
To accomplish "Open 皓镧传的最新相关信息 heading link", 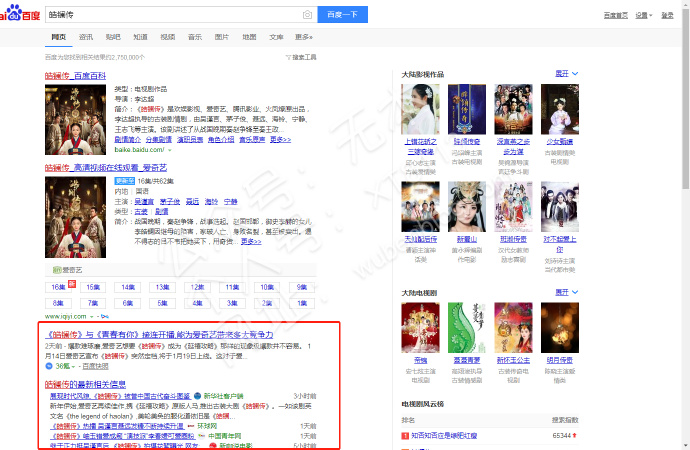I will tap(85, 384).
